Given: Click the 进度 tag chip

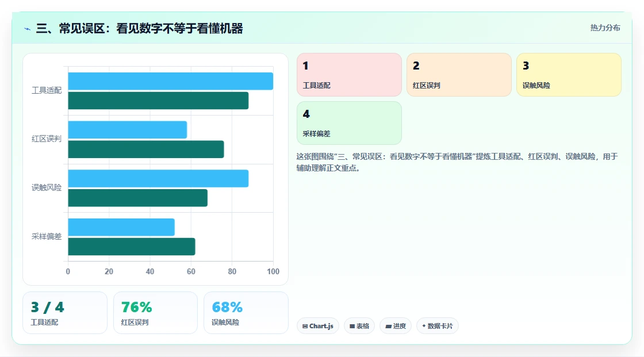Looking at the screenshot, I should 396,326.
